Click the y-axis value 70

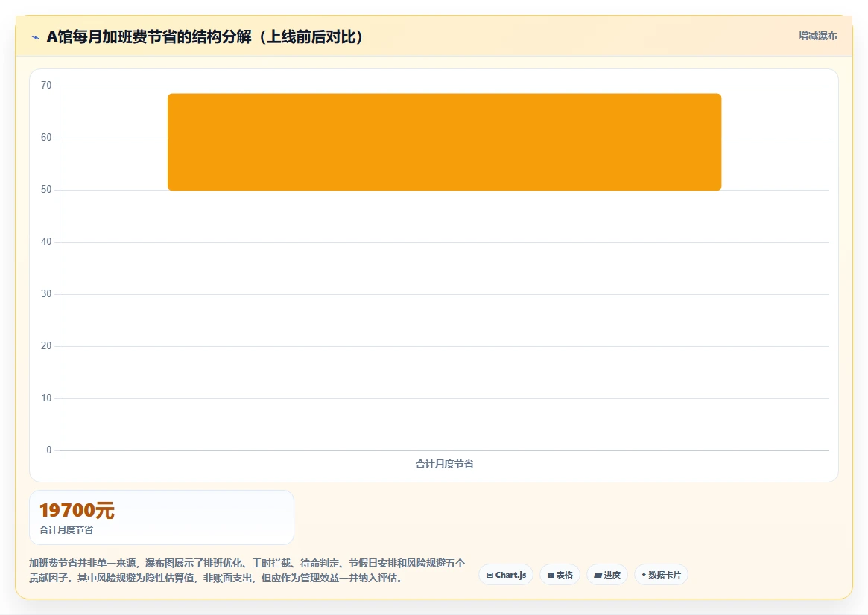pyautogui.click(x=46, y=85)
